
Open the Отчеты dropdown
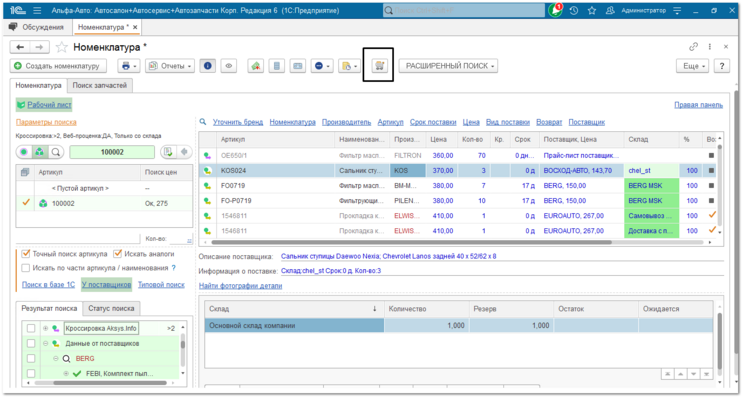(x=170, y=66)
